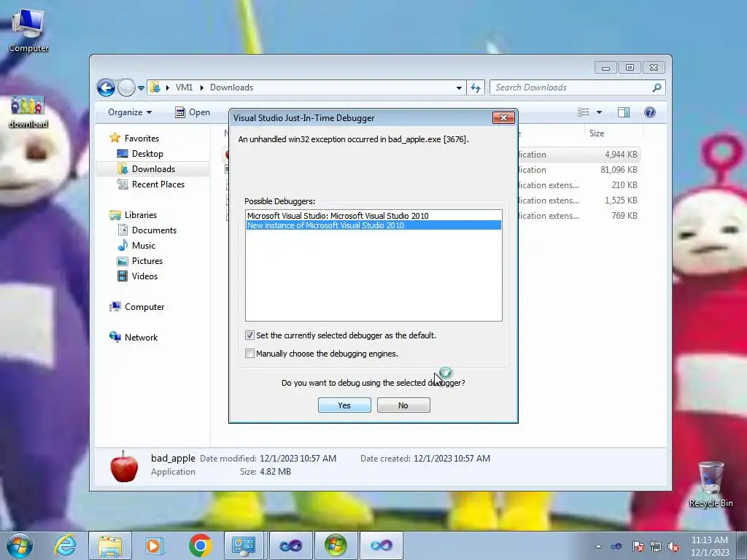The height and width of the screenshot is (560, 747).
Task: Minimize the Downloads Explorer window
Action: [x=605, y=68]
